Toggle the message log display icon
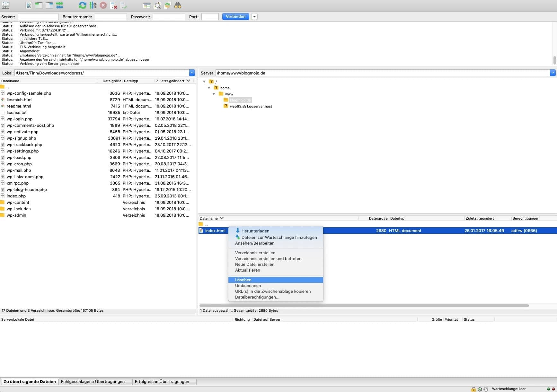Viewport: 557px width, 392px height. pyautogui.click(x=29, y=5)
